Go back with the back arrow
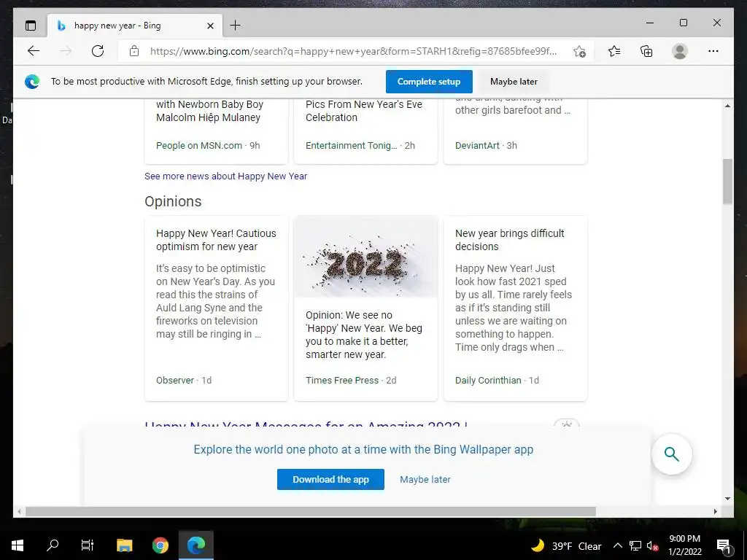This screenshot has width=747, height=560. [x=34, y=51]
